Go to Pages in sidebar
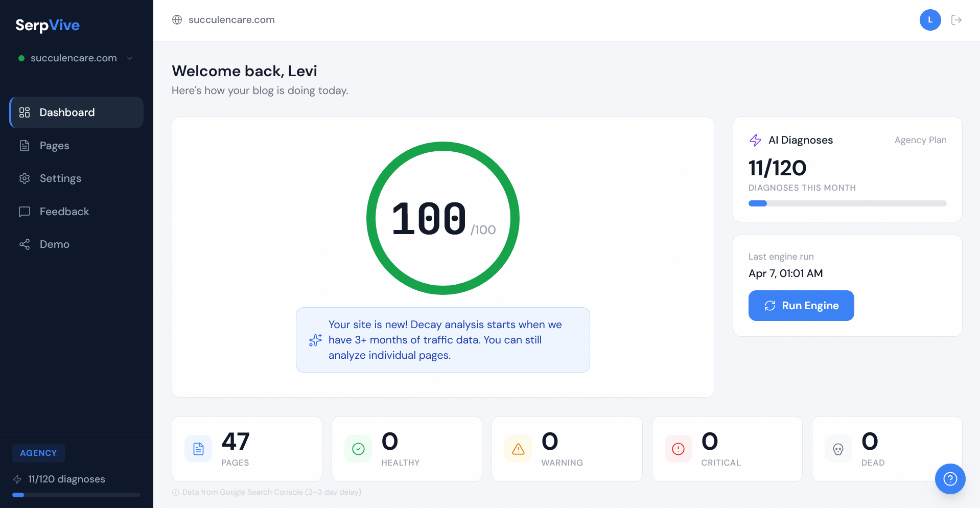 point(54,146)
